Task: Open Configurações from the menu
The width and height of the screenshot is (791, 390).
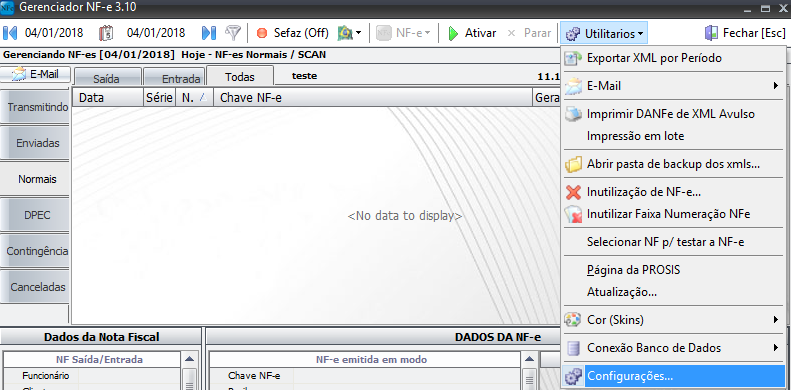Action: pos(673,376)
